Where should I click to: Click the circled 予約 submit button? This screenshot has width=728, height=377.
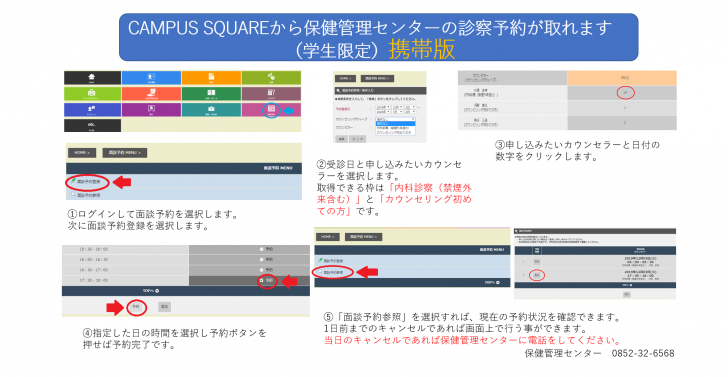point(136,307)
